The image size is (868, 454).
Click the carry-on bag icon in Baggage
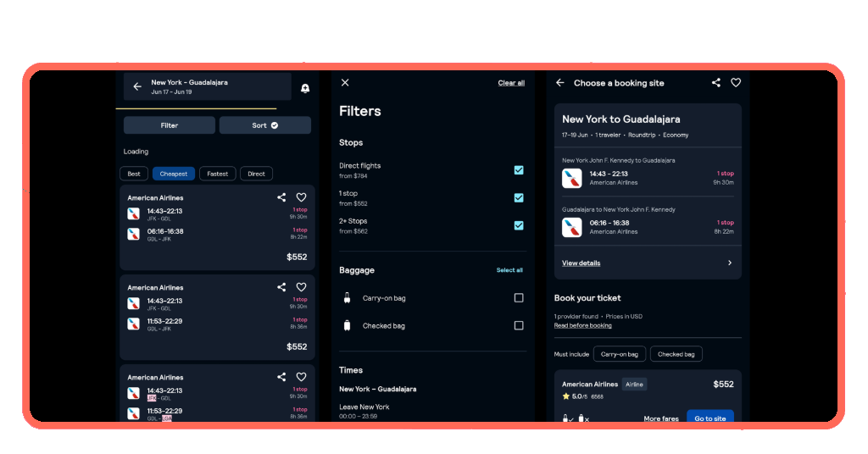tap(347, 298)
